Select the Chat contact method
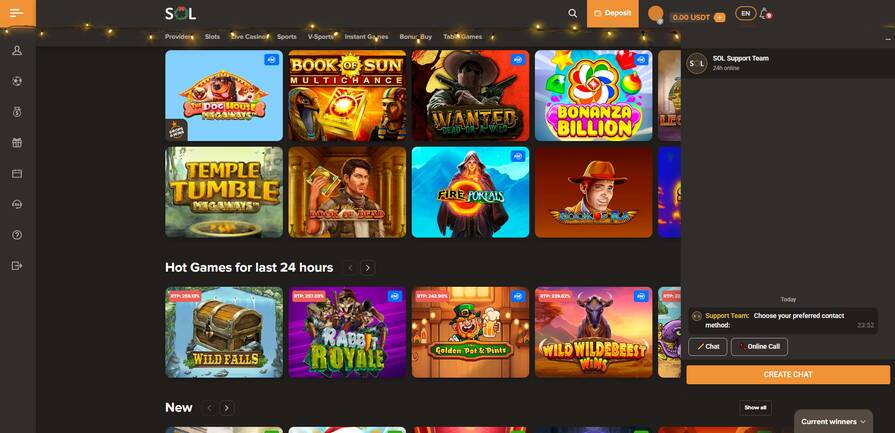895x433 pixels. point(707,347)
